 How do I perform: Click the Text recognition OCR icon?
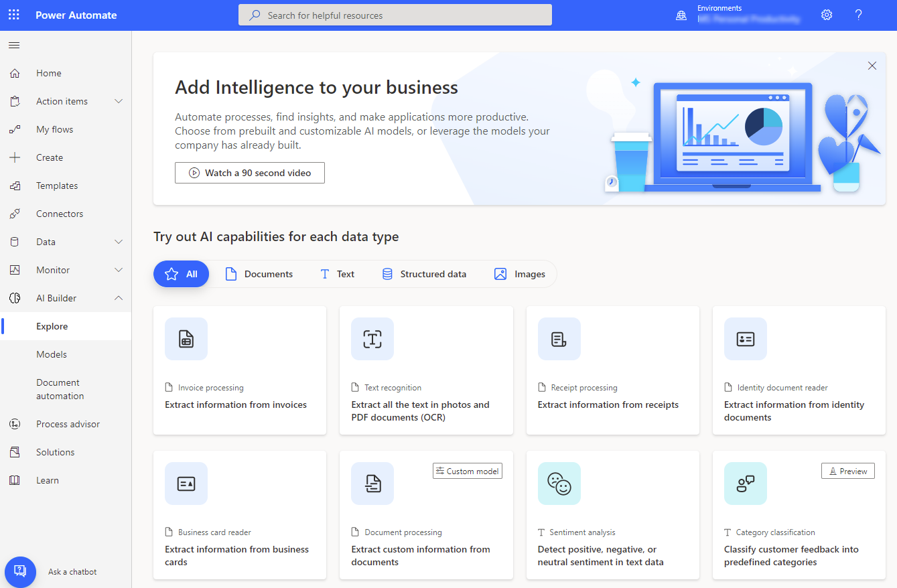372,339
